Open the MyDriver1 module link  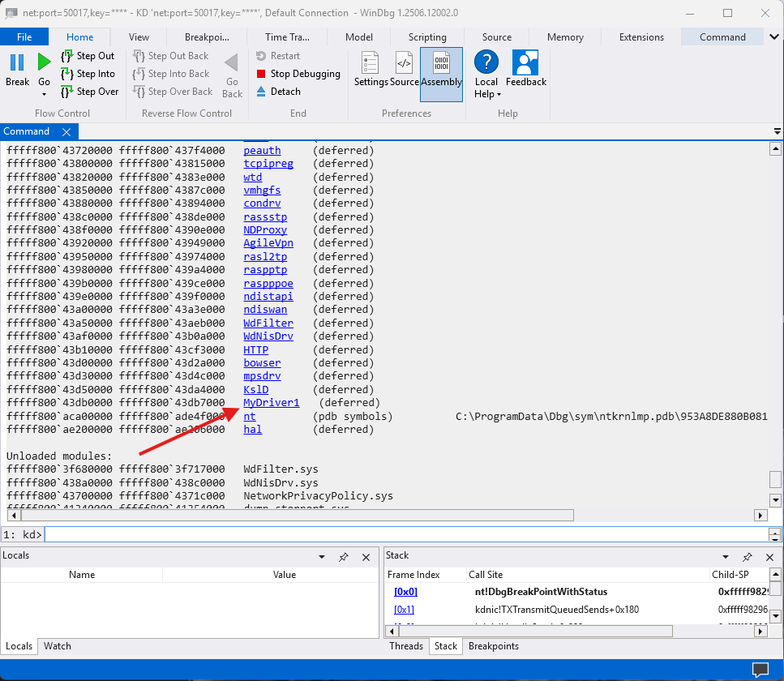point(271,403)
